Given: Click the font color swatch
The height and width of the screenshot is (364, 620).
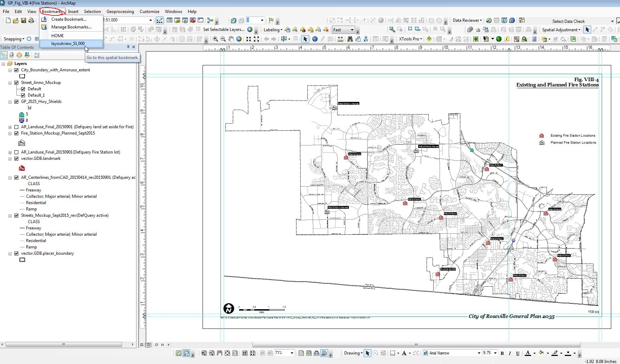Looking at the screenshot, I should (x=528, y=353).
